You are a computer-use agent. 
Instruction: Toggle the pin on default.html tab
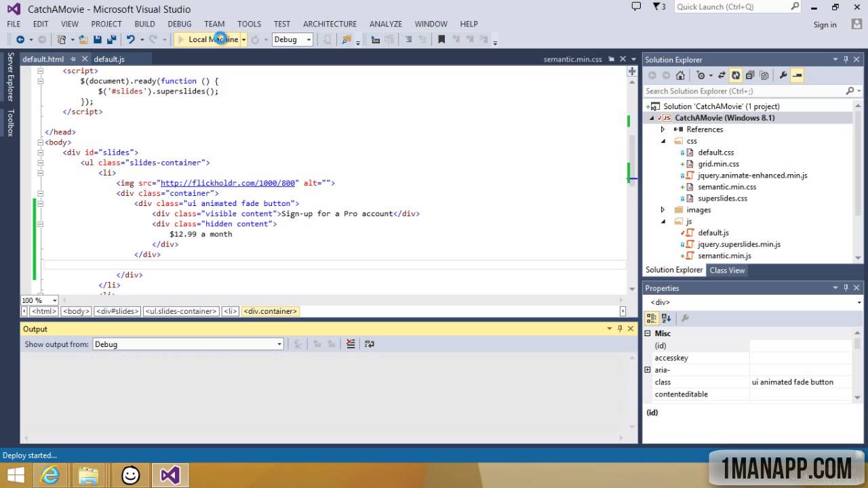[x=73, y=59]
